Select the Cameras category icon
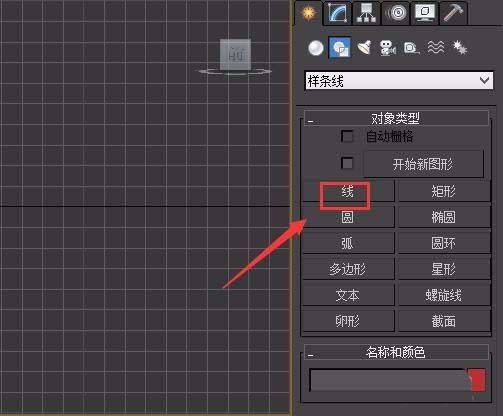The height and width of the screenshot is (416, 503). coord(388,48)
